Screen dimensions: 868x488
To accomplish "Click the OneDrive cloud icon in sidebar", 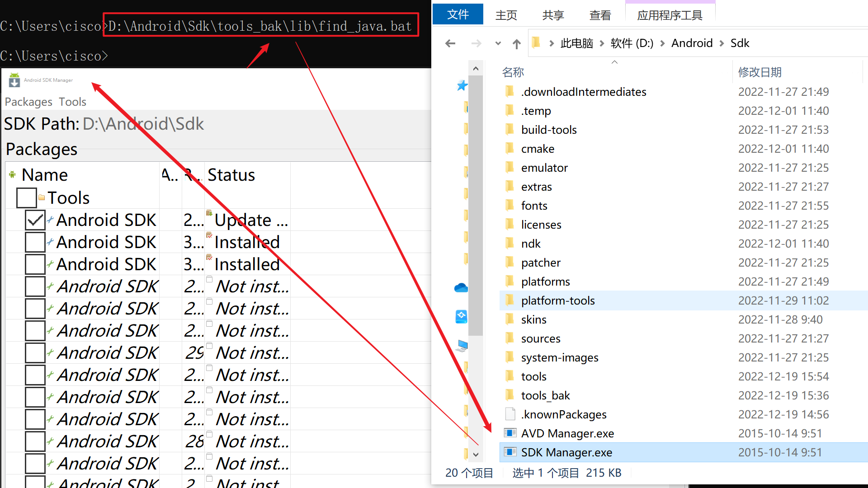I will coord(461,288).
